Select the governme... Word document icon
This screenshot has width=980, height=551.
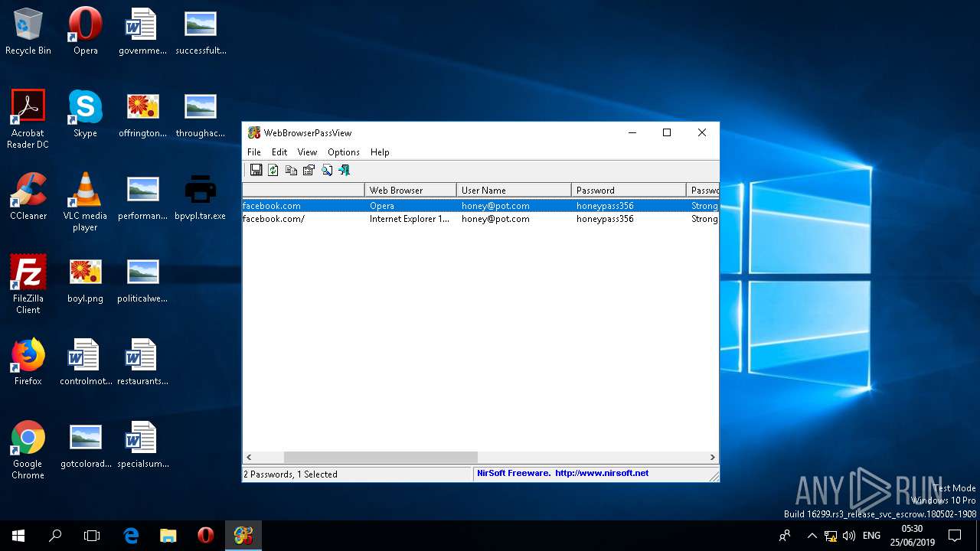(x=142, y=32)
